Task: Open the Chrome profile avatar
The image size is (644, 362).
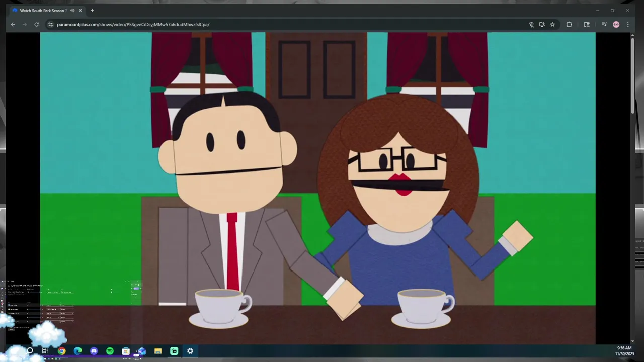Action: click(616, 24)
